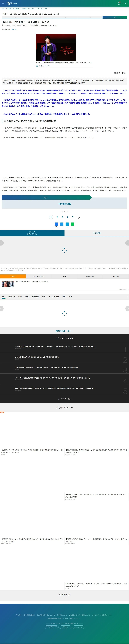Select the 中国・韓国 tab
Viewport: 129px width, 644px height.
[116, 276]
